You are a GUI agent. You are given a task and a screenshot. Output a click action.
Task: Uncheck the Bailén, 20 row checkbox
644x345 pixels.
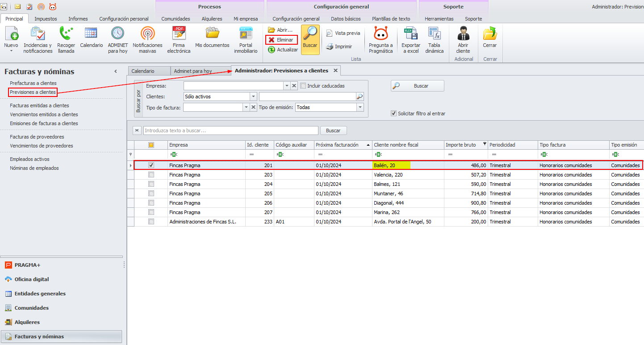point(151,165)
